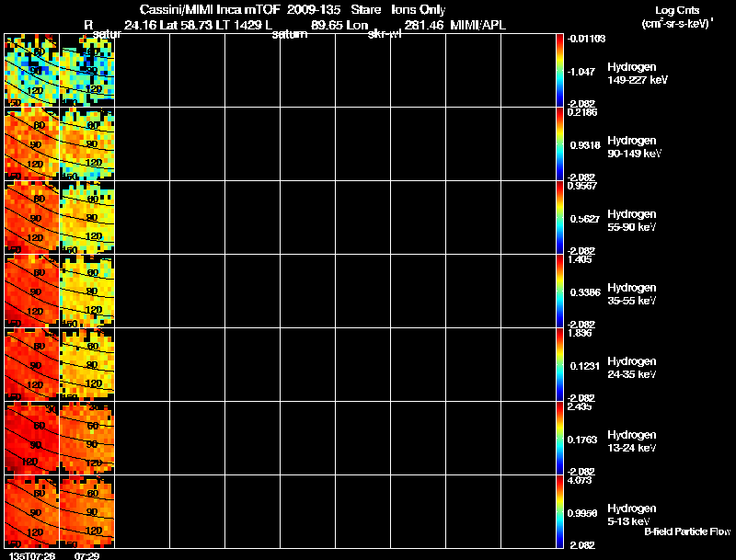
Task: Click the '0.9956' color scale value
Action: [x=582, y=514]
